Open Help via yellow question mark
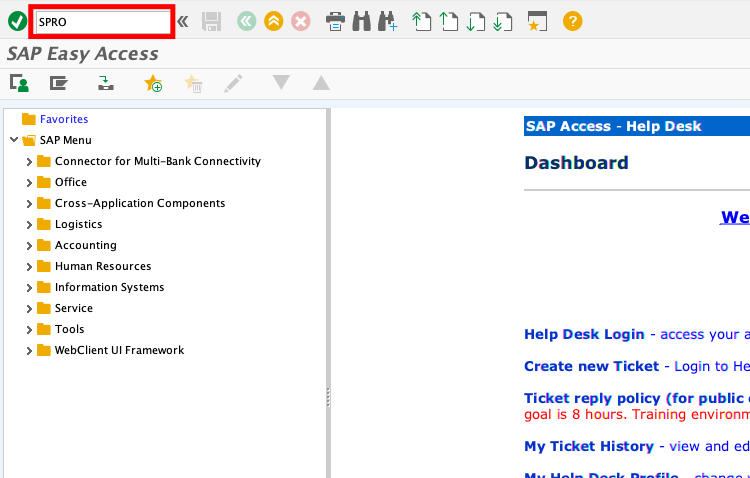 (573, 22)
